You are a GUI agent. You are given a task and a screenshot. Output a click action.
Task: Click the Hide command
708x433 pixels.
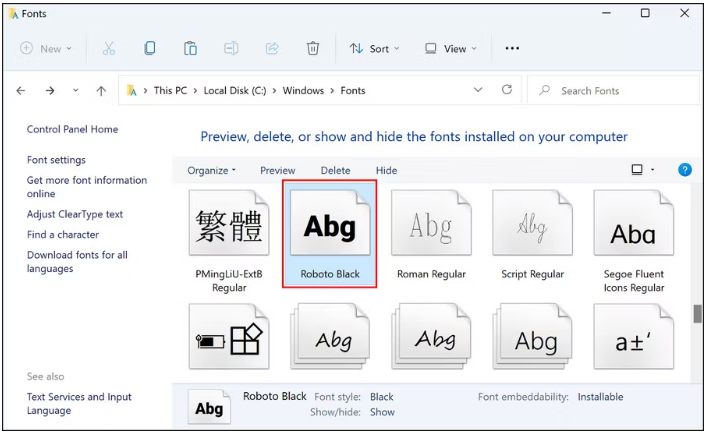point(387,170)
